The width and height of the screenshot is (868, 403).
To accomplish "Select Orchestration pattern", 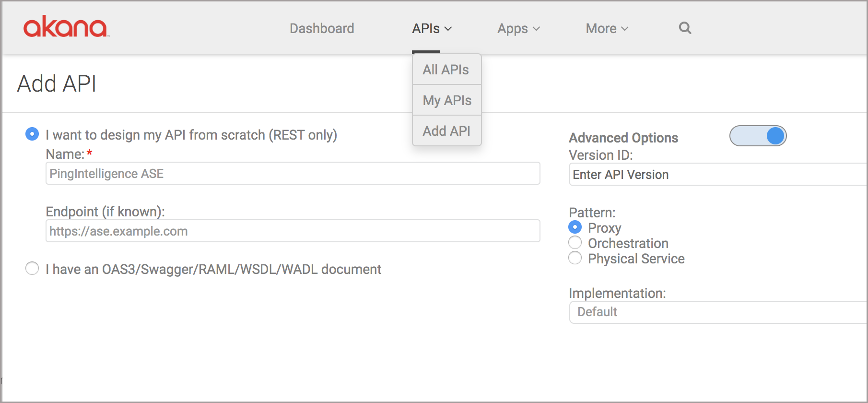I will 575,242.
